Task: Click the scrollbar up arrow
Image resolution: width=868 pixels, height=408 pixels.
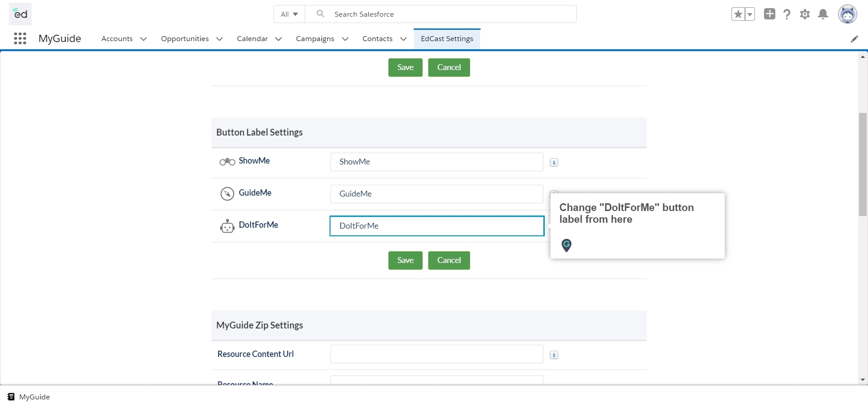Action: (x=863, y=56)
